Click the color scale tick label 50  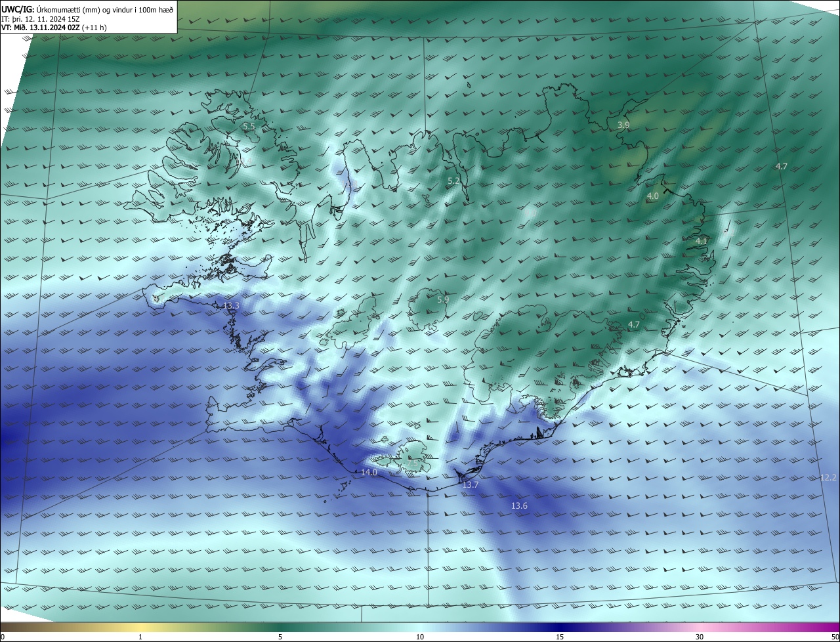coord(835,637)
